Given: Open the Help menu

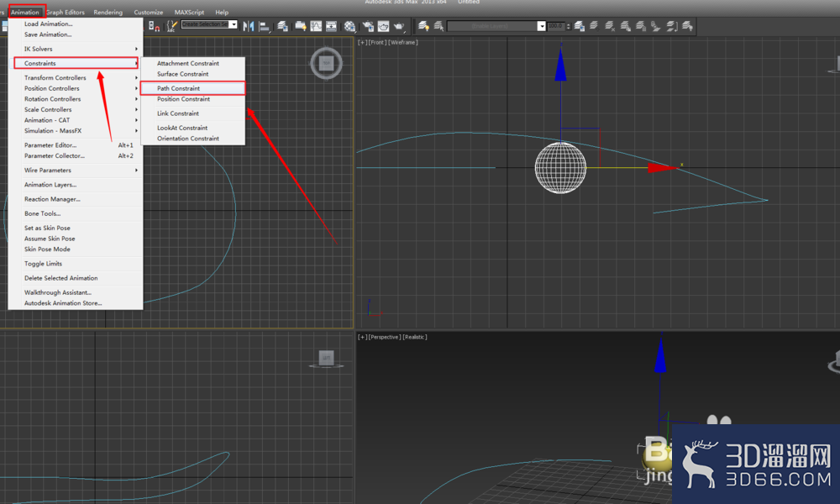Looking at the screenshot, I should [222, 12].
